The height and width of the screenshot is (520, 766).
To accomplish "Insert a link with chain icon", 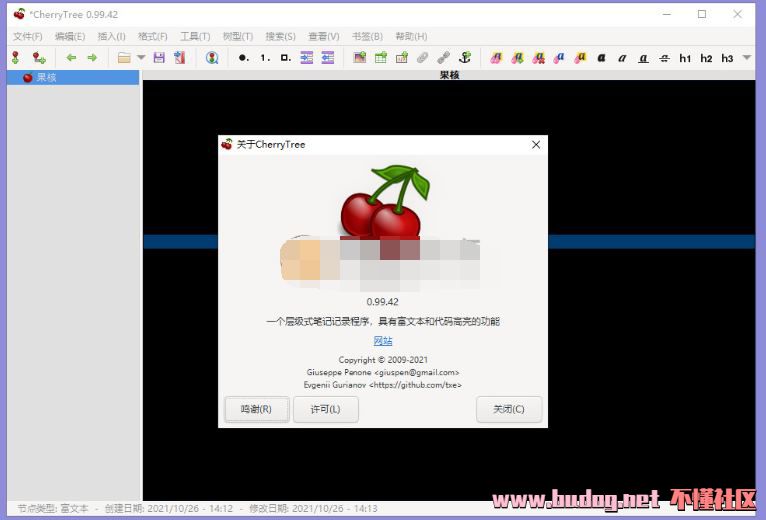I will [444, 58].
